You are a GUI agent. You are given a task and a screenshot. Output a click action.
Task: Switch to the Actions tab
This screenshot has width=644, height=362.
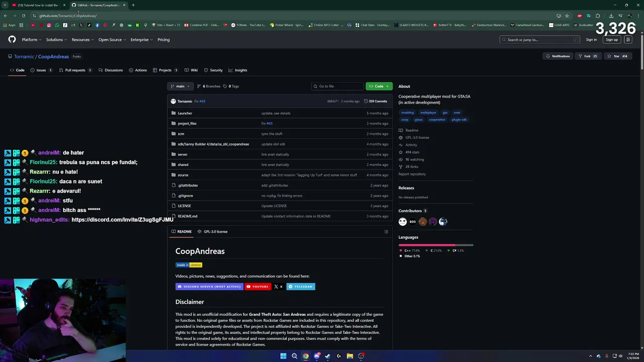(138, 70)
